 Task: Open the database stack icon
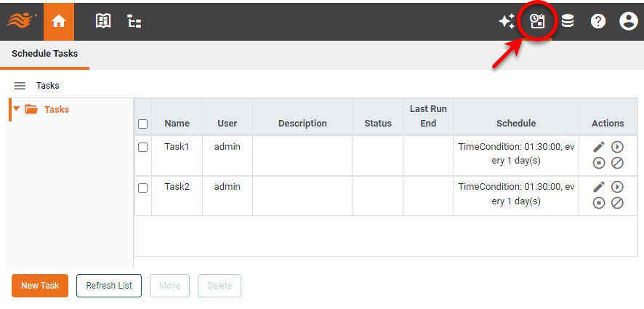tap(568, 22)
